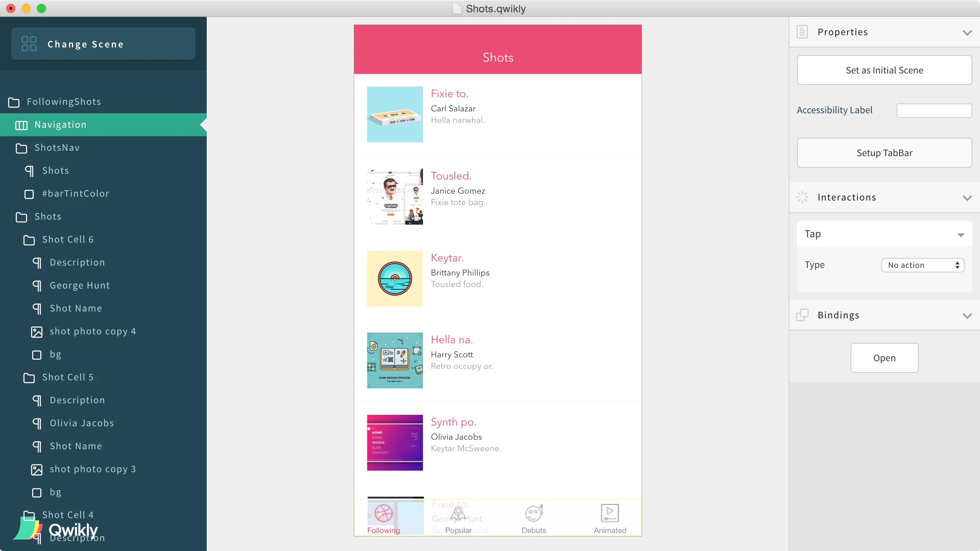
Task: Select the George Hunt text layer
Action: 80,285
